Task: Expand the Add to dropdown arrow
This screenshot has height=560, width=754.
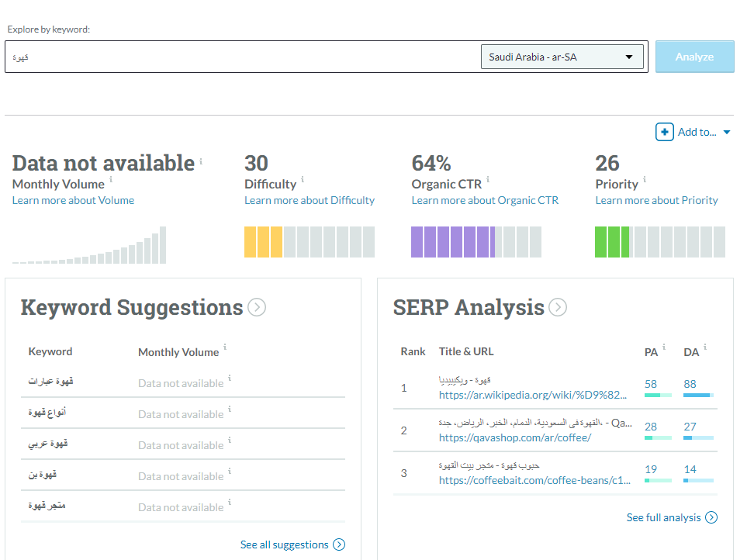Action: coord(727,133)
